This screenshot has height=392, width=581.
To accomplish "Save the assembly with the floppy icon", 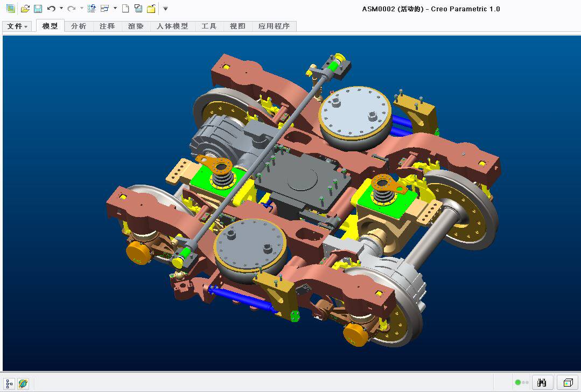I will point(38,9).
